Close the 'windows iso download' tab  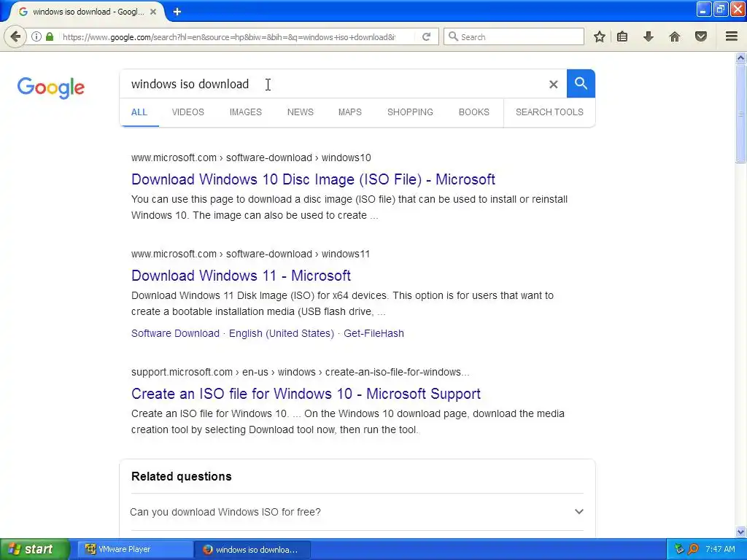coord(153,12)
